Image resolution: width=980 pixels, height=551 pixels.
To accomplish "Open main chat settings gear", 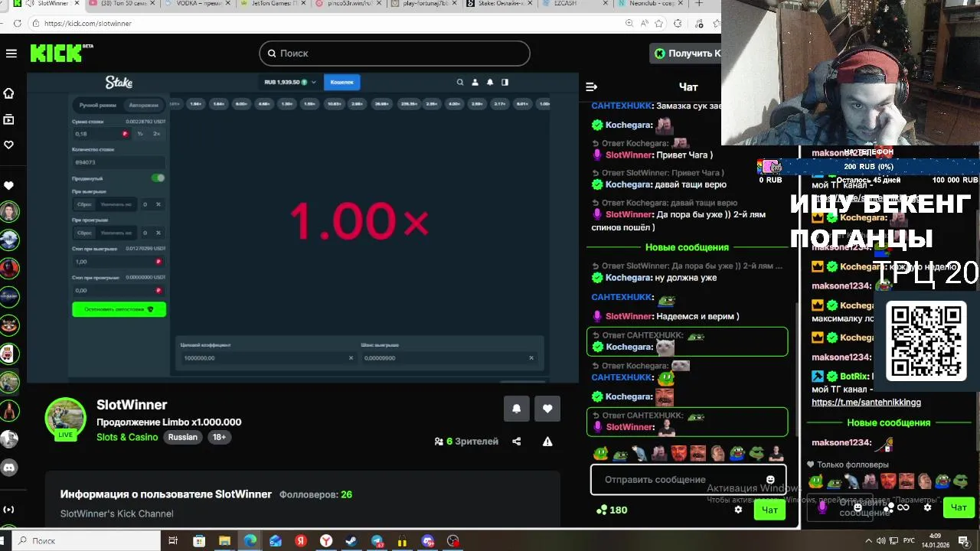I will [x=738, y=510].
